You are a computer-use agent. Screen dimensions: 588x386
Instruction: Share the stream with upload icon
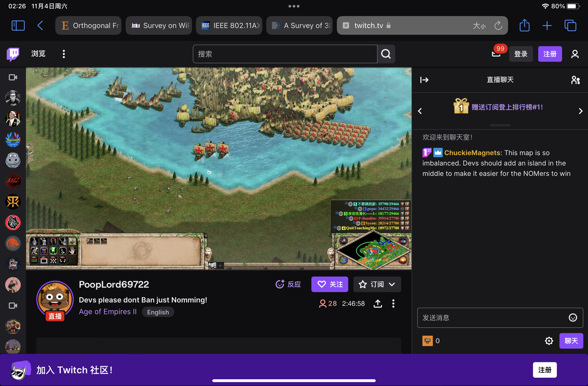(x=378, y=304)
